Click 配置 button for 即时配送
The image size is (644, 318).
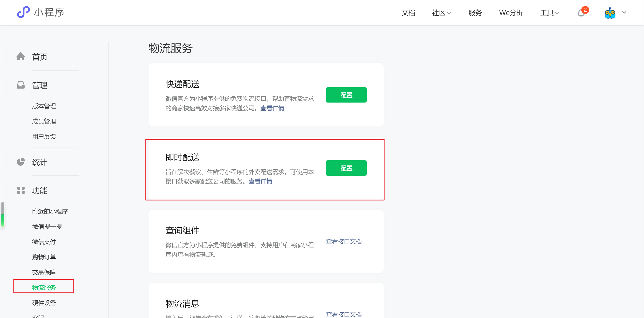coord(346,168)
